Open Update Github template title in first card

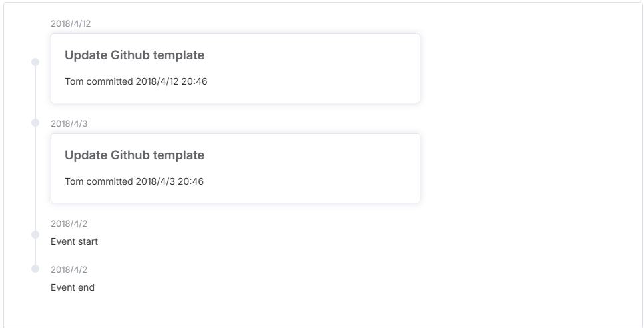(135, 55)
